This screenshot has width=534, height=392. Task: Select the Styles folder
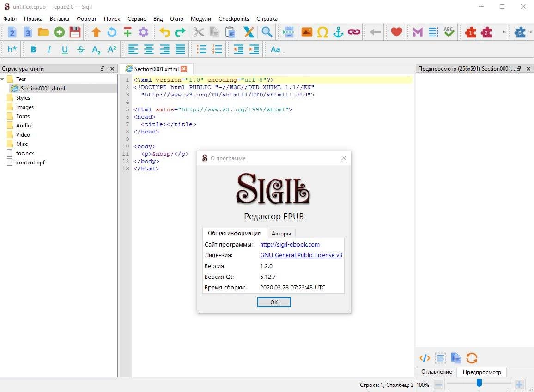click(x=23, y=98)
